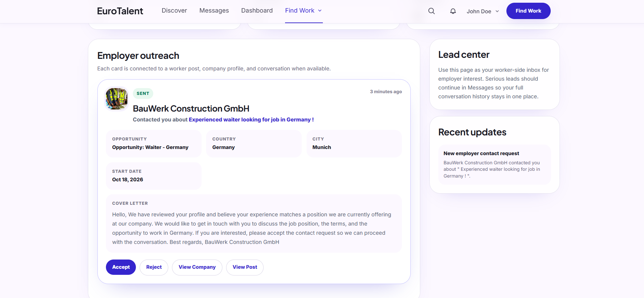Viewport: 644px width, 298px height.
Task: Click the 'Recent updates' heading
Action: point(472,132)
